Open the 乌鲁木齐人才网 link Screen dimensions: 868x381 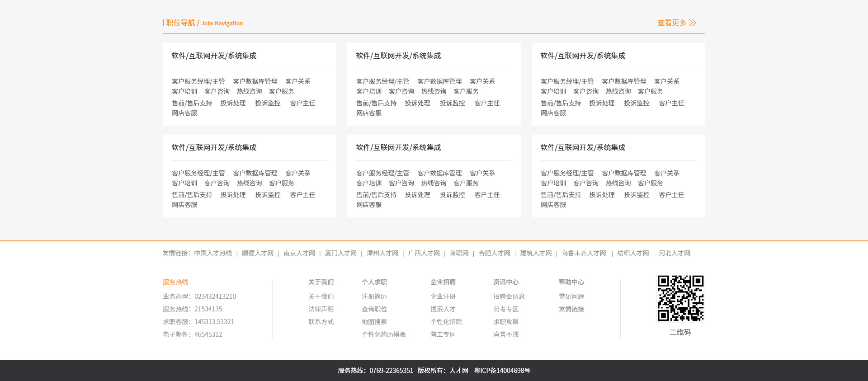pos(584,254)
